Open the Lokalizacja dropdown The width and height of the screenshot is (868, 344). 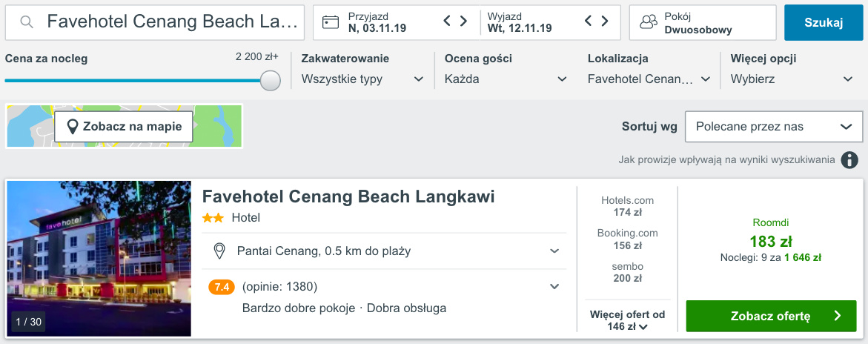click(x=649, y=79)
